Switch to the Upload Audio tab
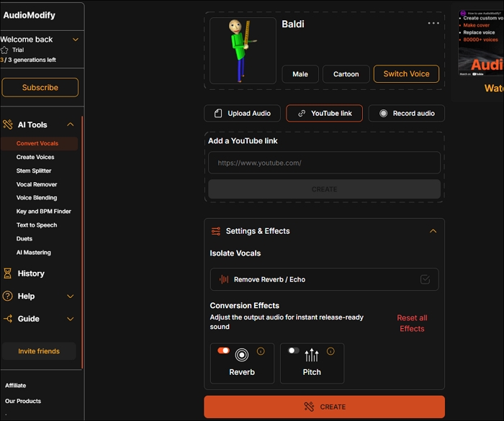504x421 pixels. [x=242, y=113]
